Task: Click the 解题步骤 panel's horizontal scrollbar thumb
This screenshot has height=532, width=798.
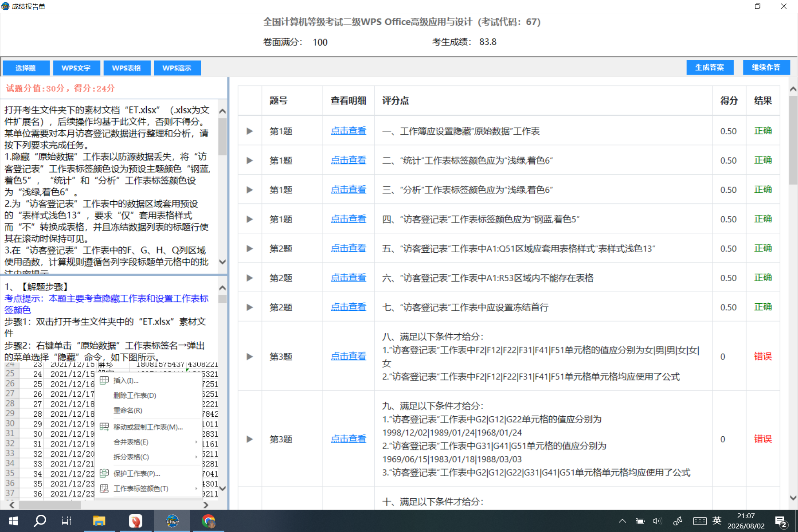Action: pyautogui.click(x=49, y=505)
